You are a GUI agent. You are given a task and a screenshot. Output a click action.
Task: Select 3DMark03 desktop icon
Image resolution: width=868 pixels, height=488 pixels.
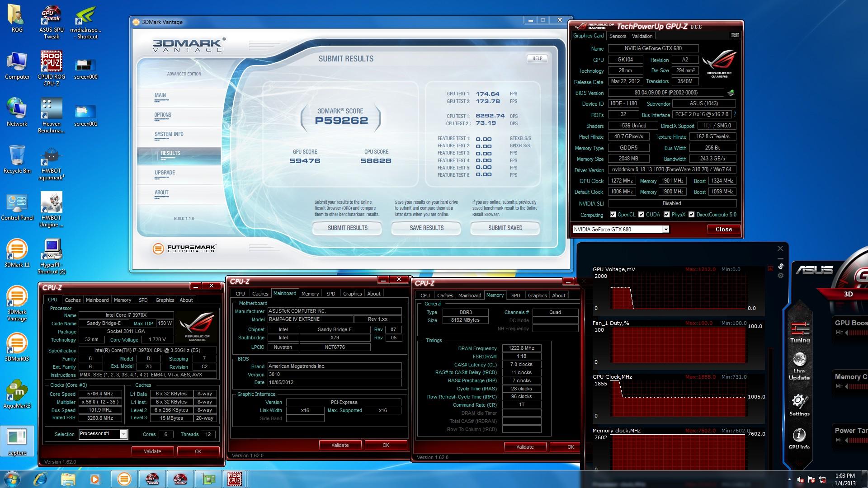coord(17,347)
